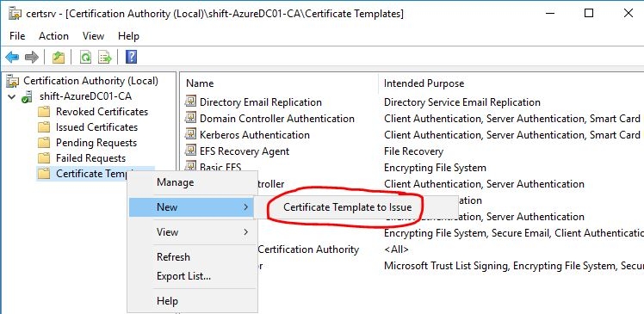Open the Revoked Certificates folder

click(x=102, y=112)
